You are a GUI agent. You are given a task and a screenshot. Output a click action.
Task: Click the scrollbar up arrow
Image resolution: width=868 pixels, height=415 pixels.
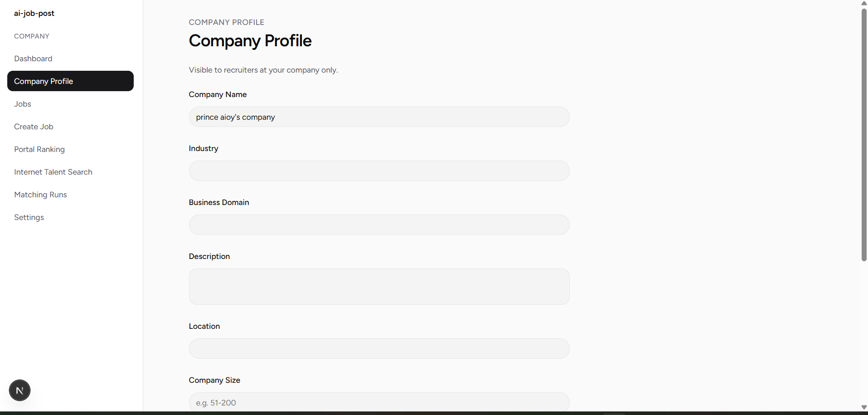[864, 3]
